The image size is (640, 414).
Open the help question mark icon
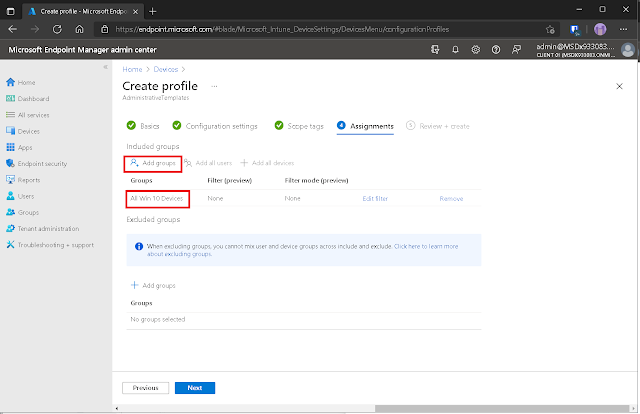pos(496,50)
